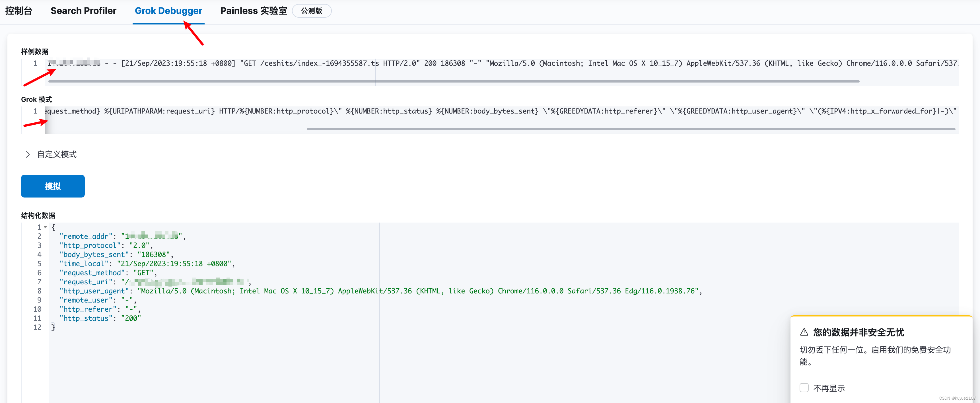Click the 自定义模式 section label
This screenshot has width=980, height=403.
click(57, 154)
